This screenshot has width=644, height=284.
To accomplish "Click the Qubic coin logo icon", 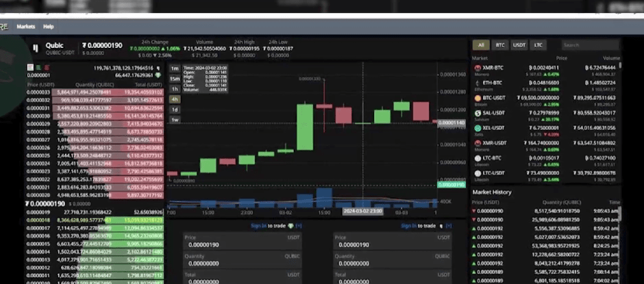I will coord(35,49).
